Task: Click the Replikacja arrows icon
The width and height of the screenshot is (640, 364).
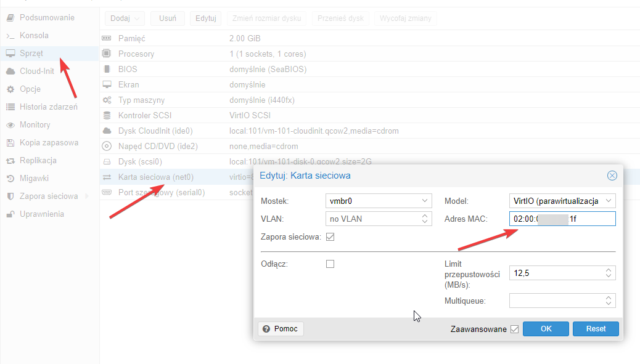Action: tap(10, 161)
